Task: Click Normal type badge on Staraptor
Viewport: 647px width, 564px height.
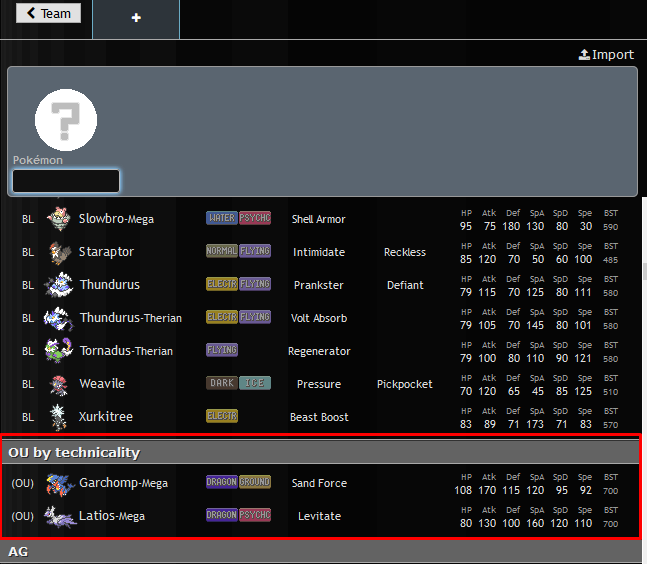Action: (x=222, y=251)
